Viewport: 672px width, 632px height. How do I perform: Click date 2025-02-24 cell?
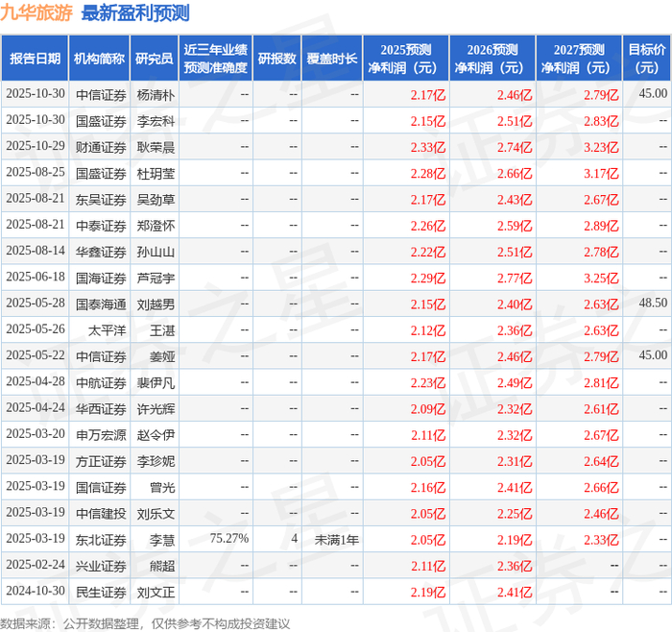(36, 565)
